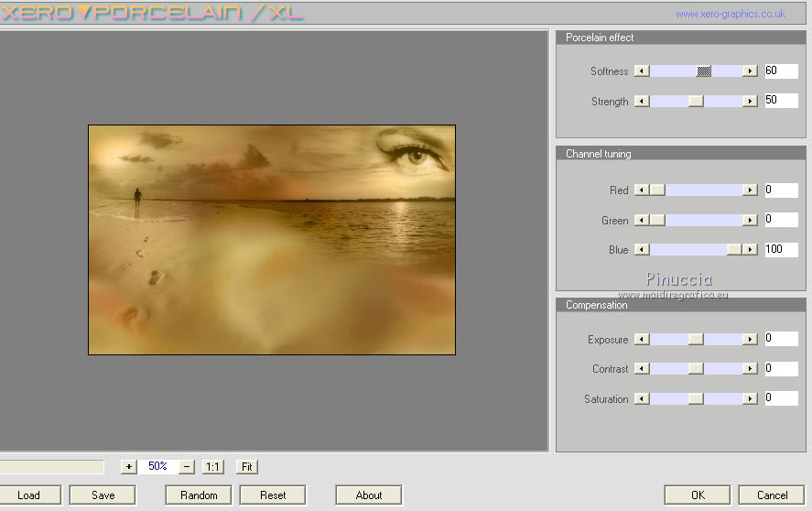Confirm the filter with OK
The width and height of the screenshot is (812, 511).
[x=698, y=495]
